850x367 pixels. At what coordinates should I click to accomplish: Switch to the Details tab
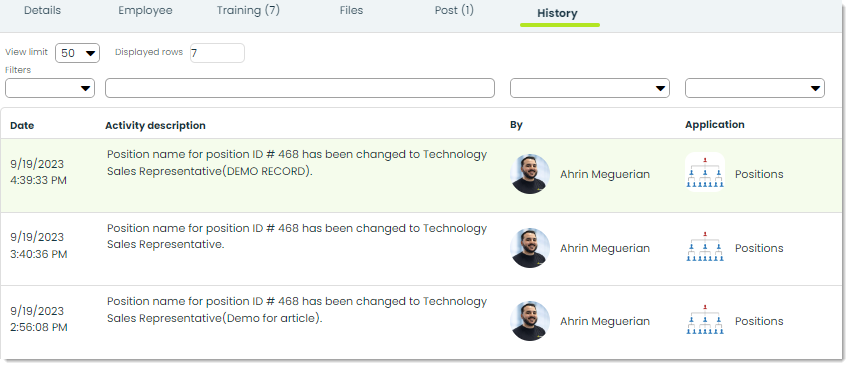click(x=42, y=10)
